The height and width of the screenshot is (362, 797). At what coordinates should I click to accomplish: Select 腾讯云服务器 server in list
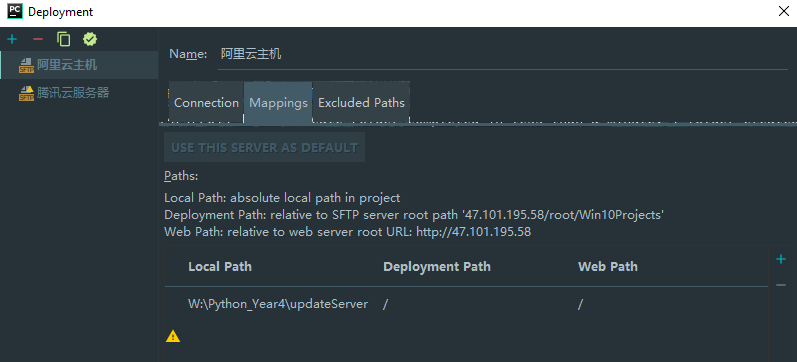click(x=79, y=93)
